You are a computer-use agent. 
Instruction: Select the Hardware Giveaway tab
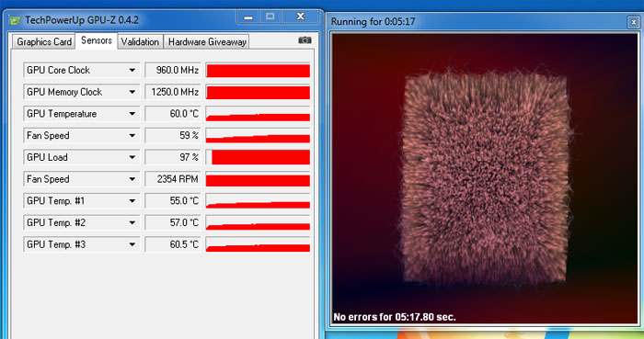[x=207, y=42]
